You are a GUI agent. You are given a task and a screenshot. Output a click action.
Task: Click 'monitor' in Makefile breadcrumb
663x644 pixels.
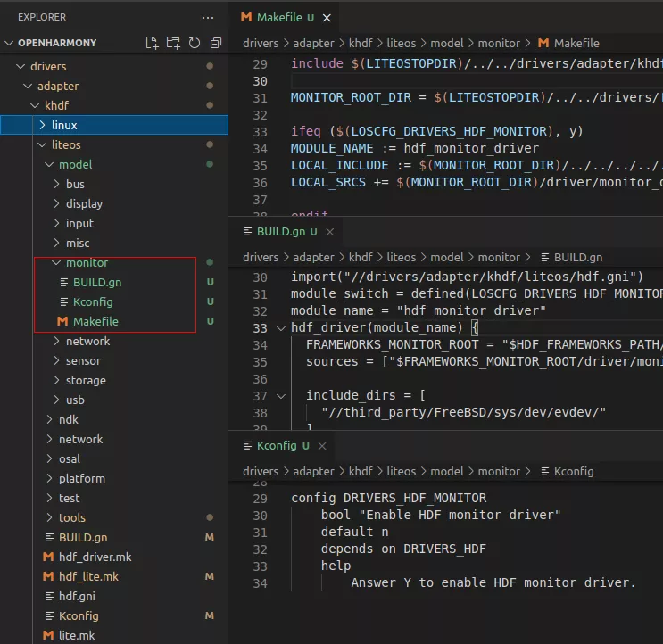click(499, 43)
